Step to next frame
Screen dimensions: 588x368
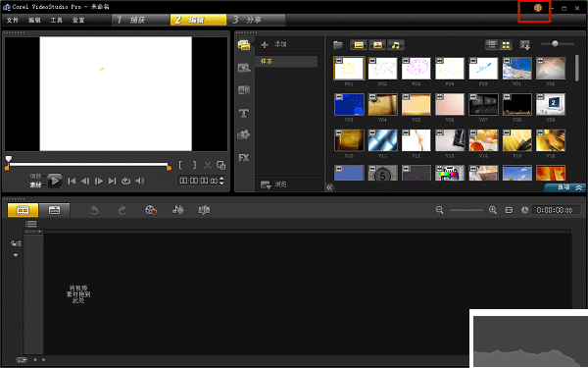pyautogui.click(x=99, y=181)
